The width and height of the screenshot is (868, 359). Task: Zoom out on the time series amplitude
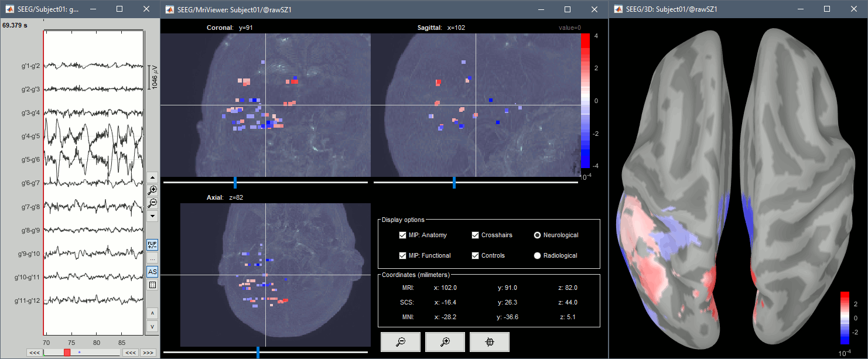(x=152, y=203)
